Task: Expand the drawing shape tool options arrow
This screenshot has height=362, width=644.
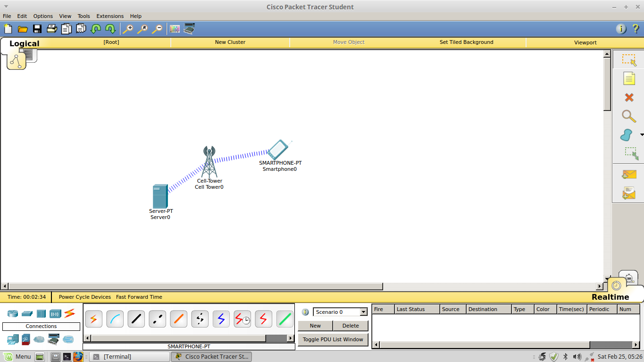Action: tap(642, 135)
